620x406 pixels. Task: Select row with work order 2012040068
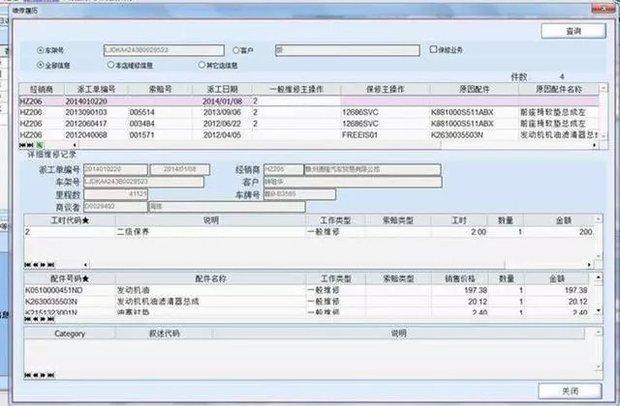[308, 135]
